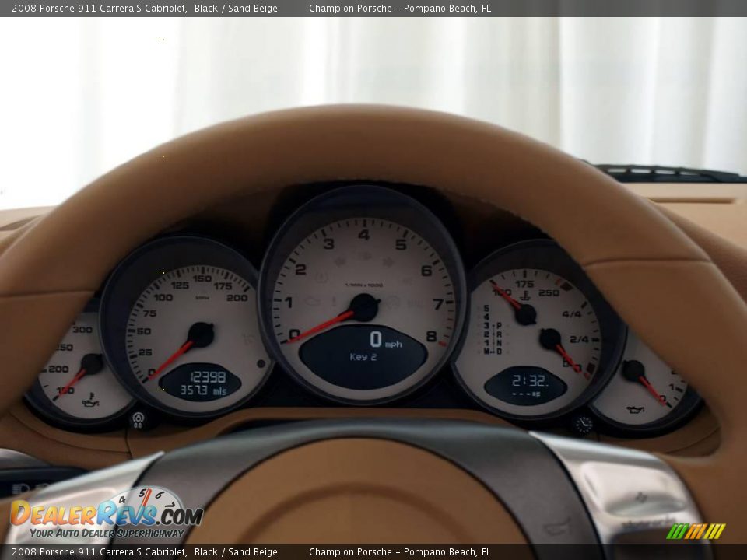This screenshot has height=560, width=747.
Task: Click the digital 0 mph speed readout
Action: click(x=386, y=340)
